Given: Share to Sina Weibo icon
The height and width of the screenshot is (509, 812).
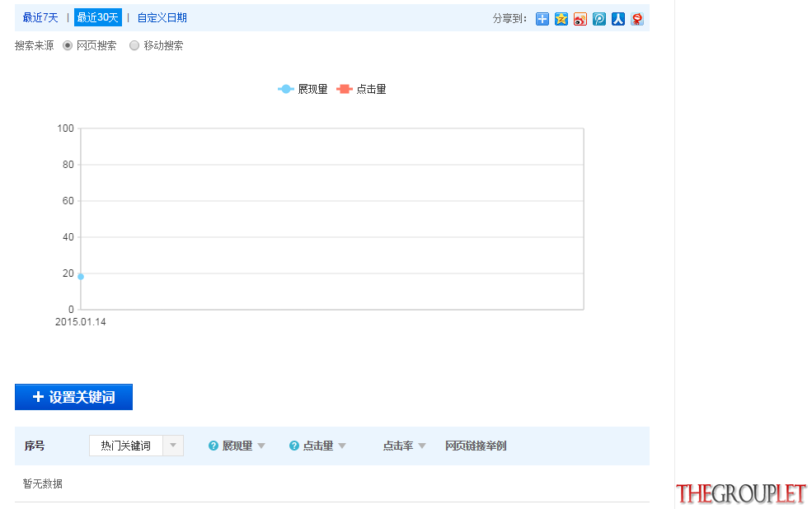Looking at the screenshot, I should [580, 19].
